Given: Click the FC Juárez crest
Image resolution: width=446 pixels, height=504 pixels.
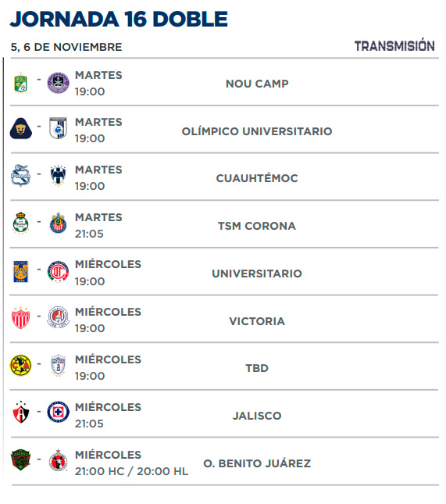Looking at the screenshot, I should 20,459.
